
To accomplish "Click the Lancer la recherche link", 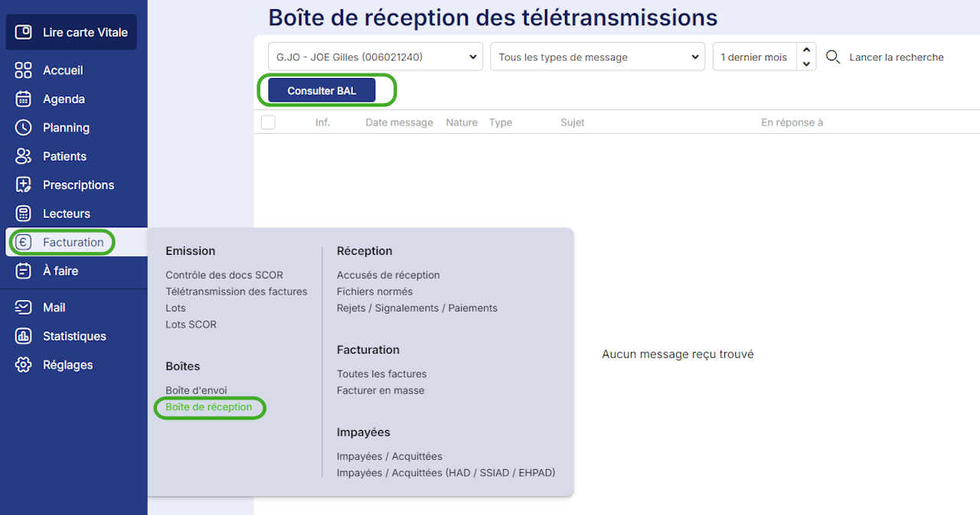I will (x=897, y=57).
